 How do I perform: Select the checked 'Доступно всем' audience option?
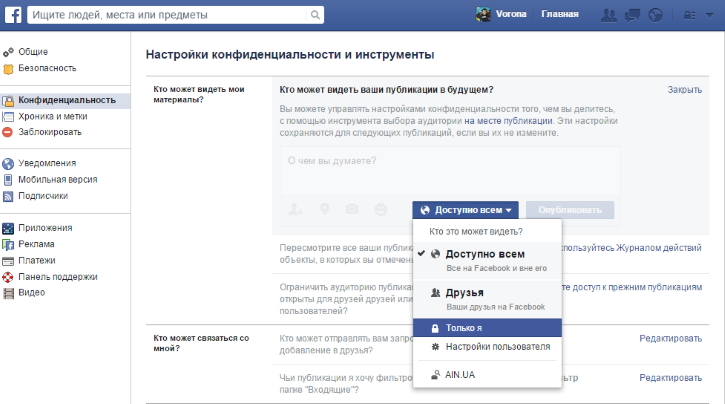point(486,260)
